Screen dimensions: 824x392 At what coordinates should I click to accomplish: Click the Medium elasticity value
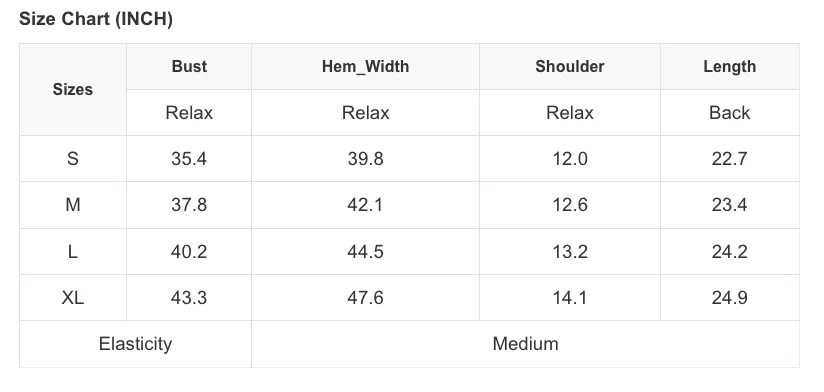[x=526, y=344]
